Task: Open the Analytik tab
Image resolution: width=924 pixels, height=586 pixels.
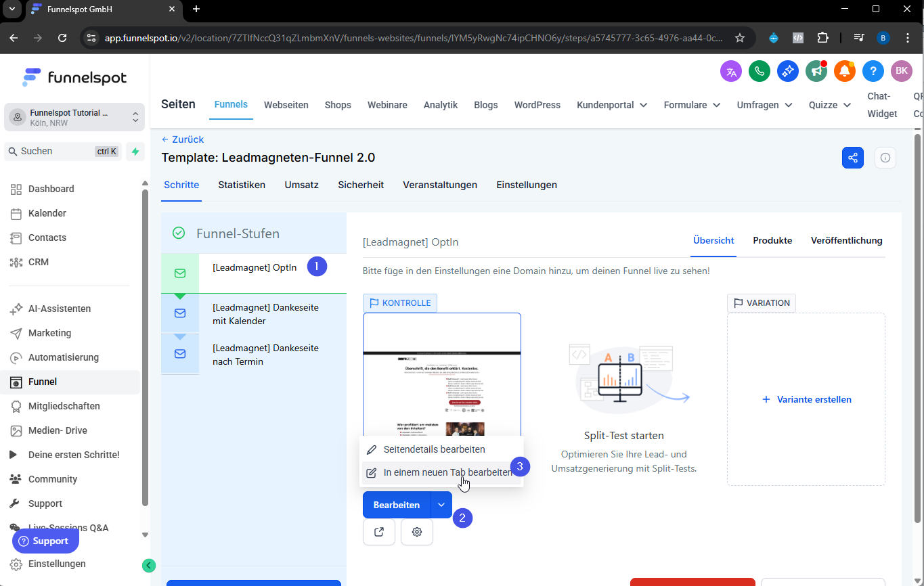Action: click(x=441, y=105)
